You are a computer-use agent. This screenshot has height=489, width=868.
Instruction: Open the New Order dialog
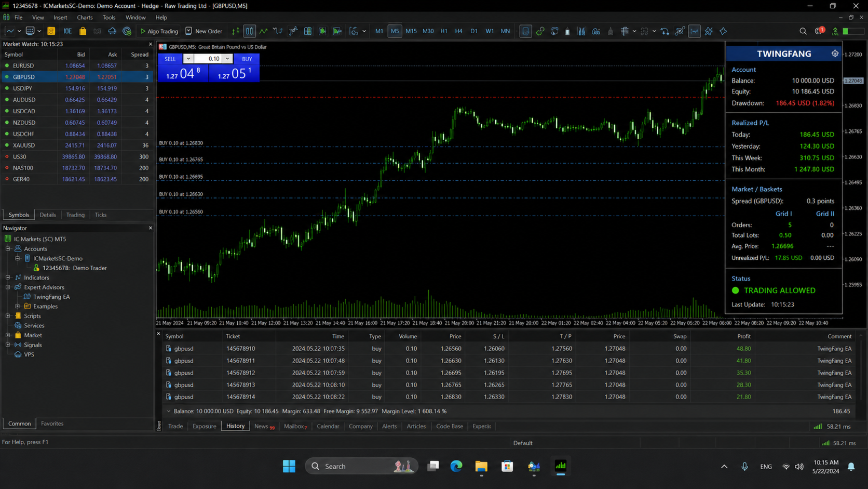[204, 31]
